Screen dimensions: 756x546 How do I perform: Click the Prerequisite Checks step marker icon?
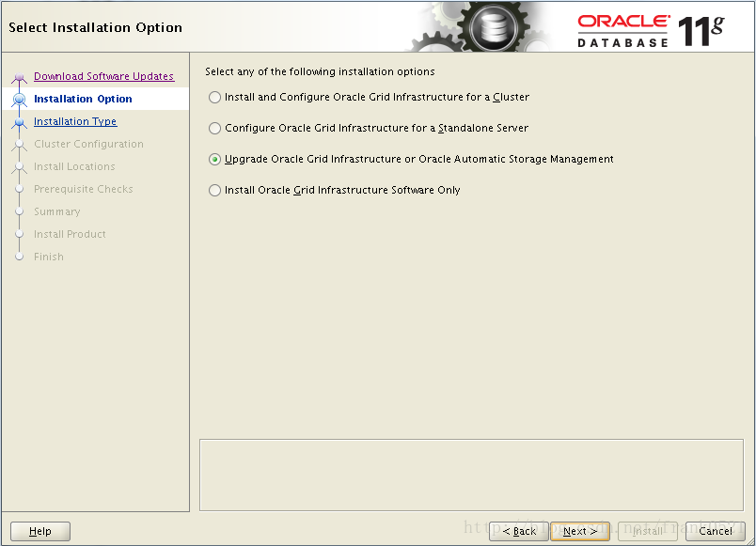pyautogui.click(x=20, y=189)
